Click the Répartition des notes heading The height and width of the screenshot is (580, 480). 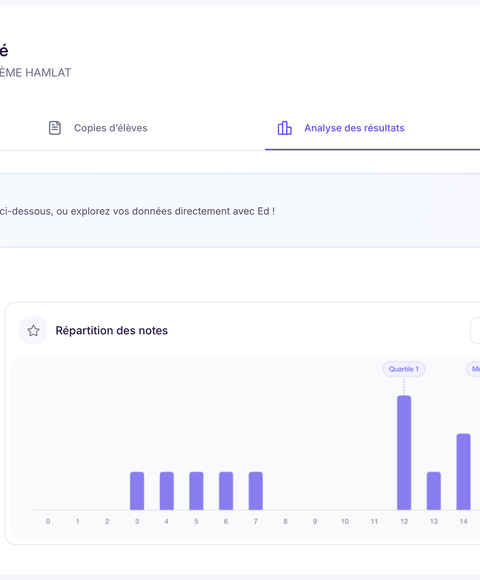pyautogui.click(x=112, y=330)
